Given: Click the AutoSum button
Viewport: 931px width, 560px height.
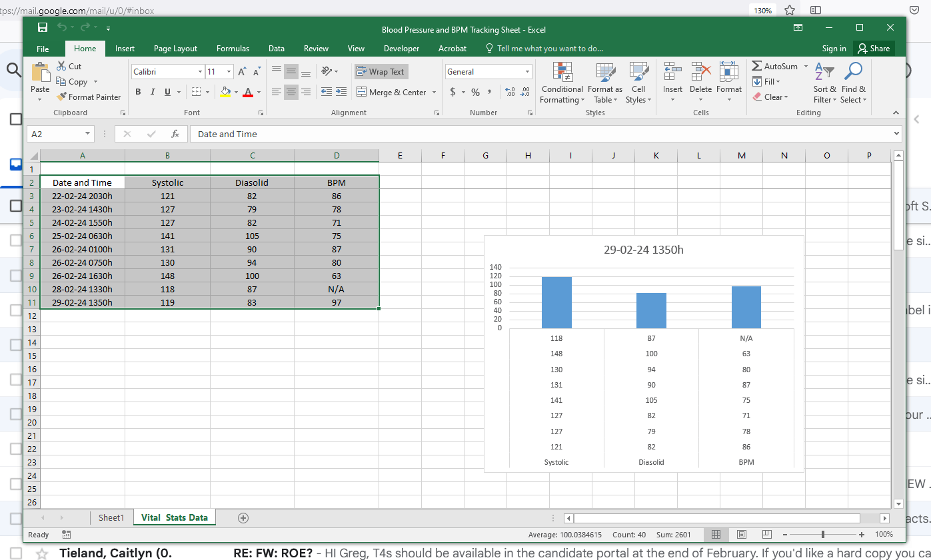Looking at the screenshot, I should (775, 66).
